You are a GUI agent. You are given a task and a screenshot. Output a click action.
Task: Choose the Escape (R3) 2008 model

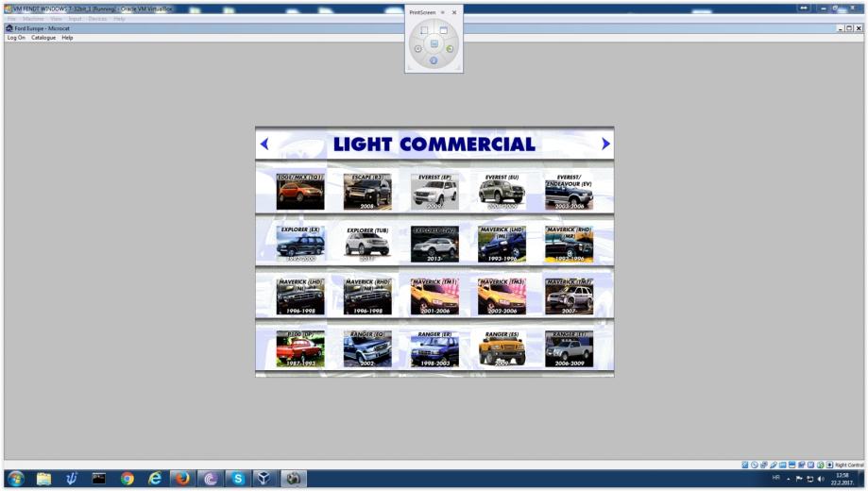(367, 192)
